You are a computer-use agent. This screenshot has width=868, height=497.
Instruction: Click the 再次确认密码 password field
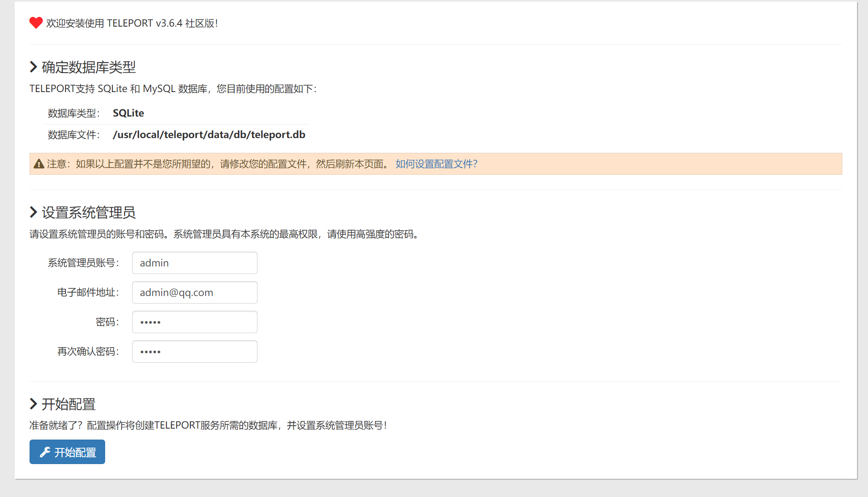coord(195,351)
